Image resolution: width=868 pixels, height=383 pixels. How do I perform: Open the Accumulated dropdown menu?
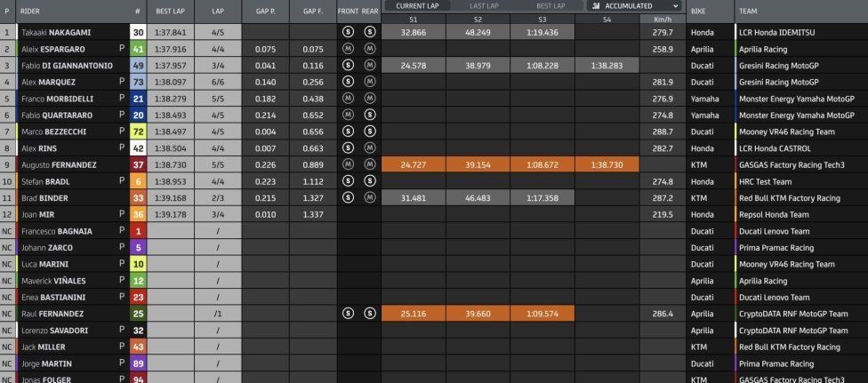(x=635, y=6)
